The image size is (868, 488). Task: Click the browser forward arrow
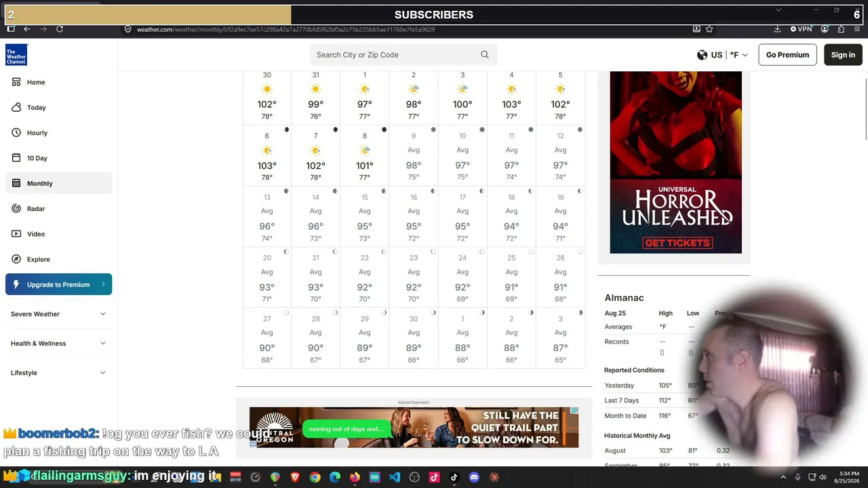tap(43, 29)
